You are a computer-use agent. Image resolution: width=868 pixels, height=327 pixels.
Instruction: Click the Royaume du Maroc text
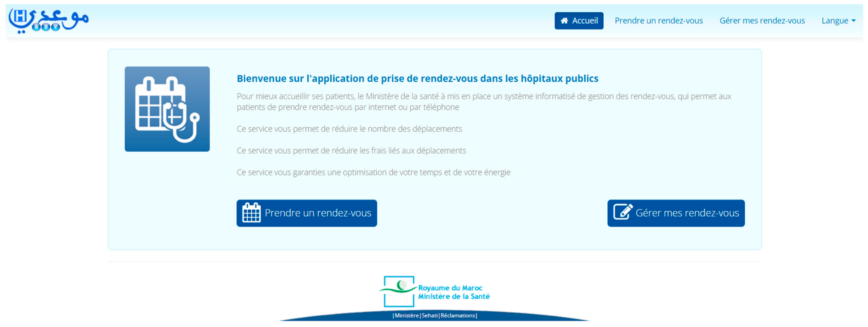[x=450, y=288]
